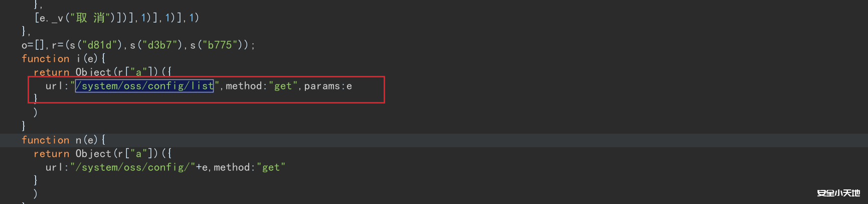
Task: Click the "d3b7" module string
Action: pyautogui.click(x=159, y=45)
